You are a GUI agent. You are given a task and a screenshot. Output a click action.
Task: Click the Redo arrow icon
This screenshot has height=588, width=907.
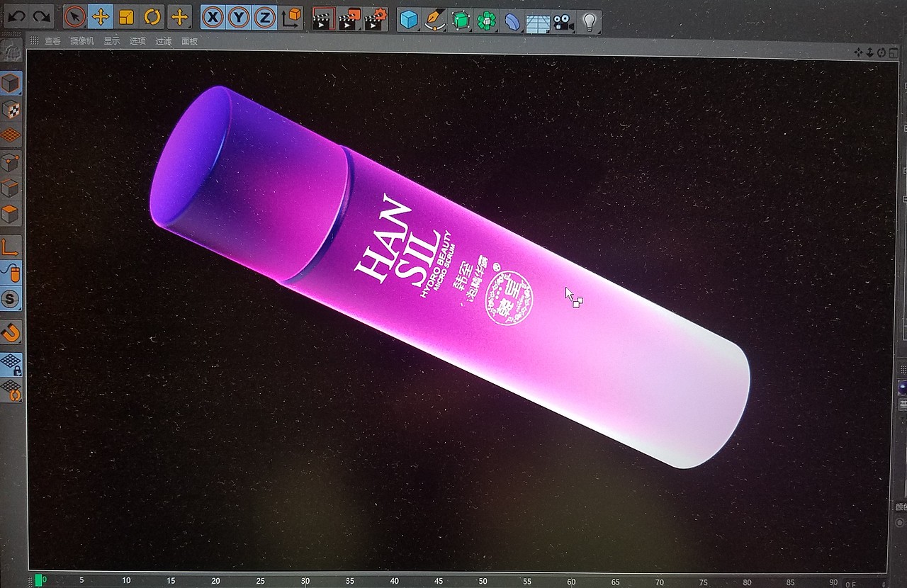tap(41, 17)
